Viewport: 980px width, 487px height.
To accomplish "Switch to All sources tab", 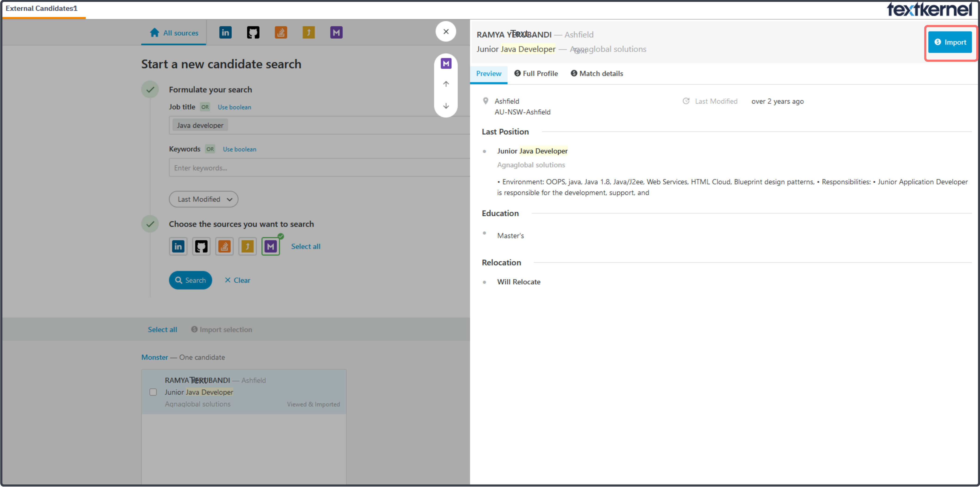I will click(x=174, y=33).
